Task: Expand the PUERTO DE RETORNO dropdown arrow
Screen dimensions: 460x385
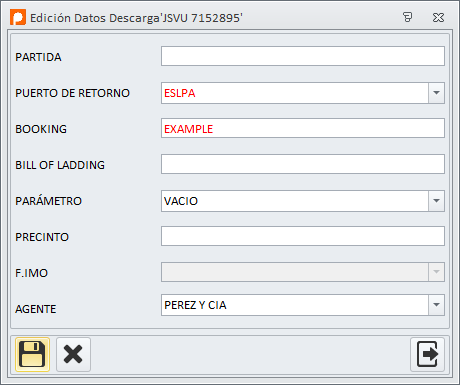Action: point(436,93)
